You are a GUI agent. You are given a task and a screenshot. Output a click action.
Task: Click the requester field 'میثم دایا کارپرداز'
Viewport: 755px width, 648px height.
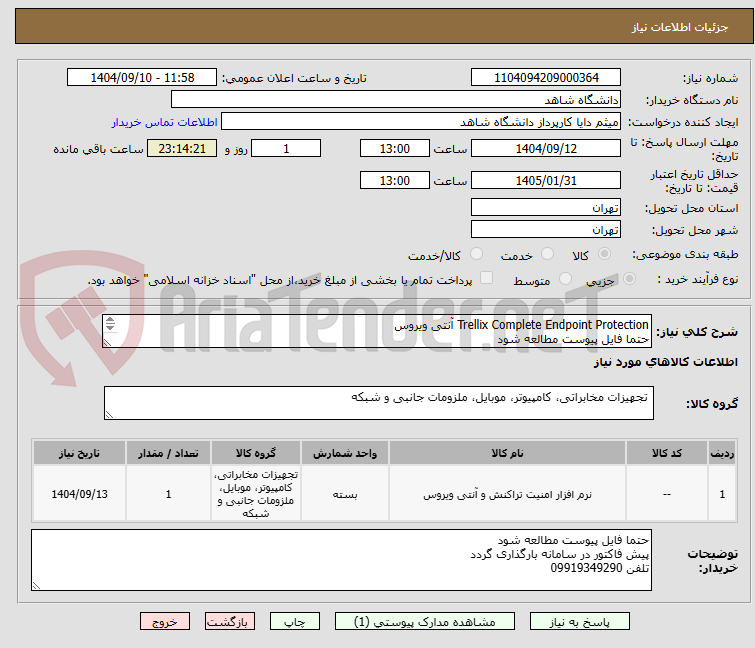tap(421, 122)
